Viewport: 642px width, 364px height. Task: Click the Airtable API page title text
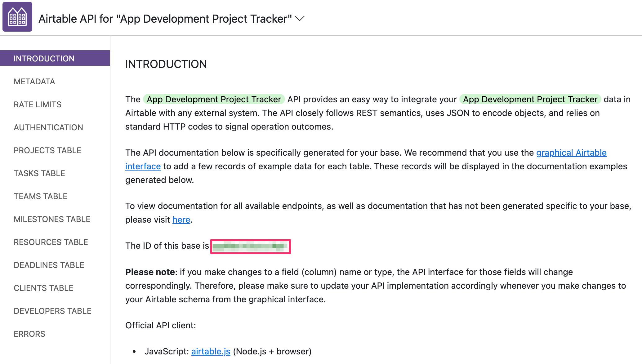(165, 19)
